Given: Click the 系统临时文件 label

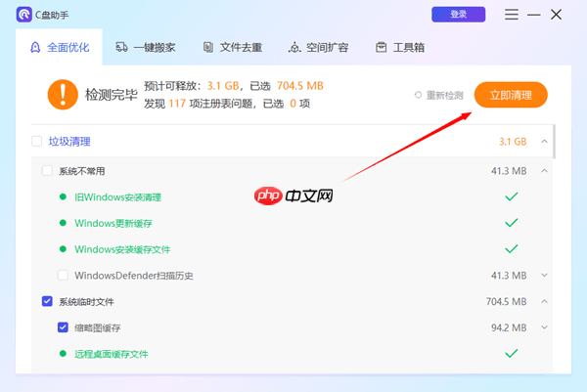Looking at the screenshot, I should tap(86, 302).
